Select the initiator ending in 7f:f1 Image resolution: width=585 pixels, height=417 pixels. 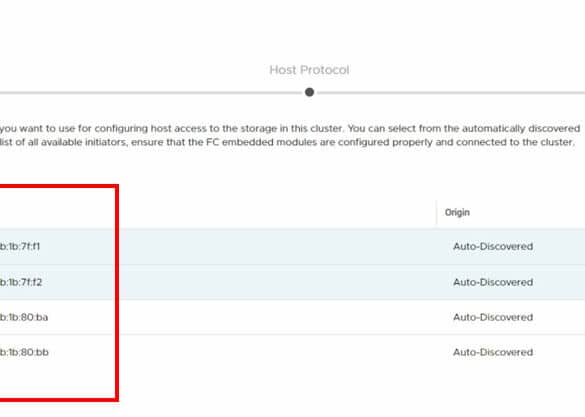[20, 247]
